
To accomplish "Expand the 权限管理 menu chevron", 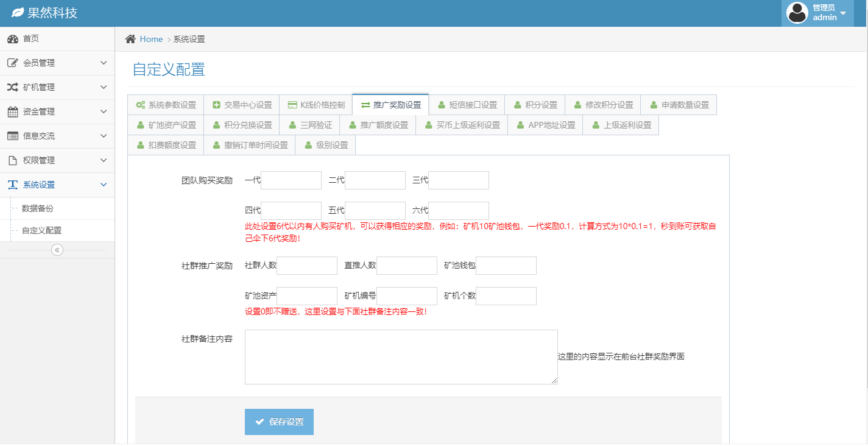I will pos(104,161).
